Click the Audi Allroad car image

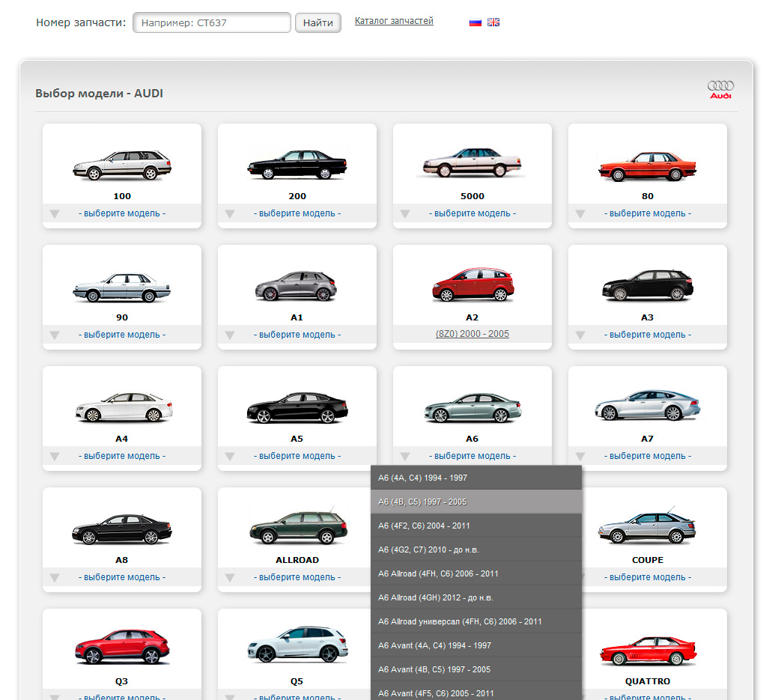297,527
